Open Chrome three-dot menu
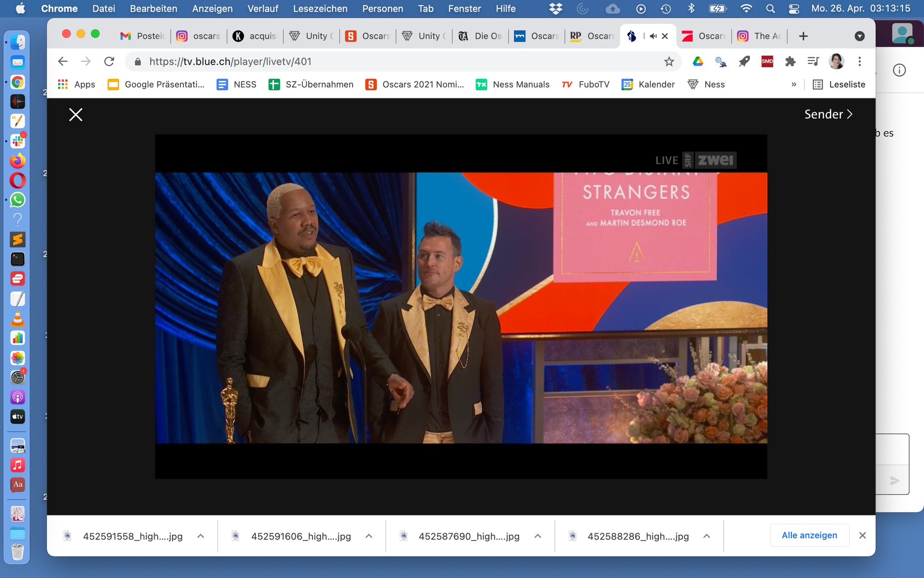924x578 pixels. click(859, 61)
